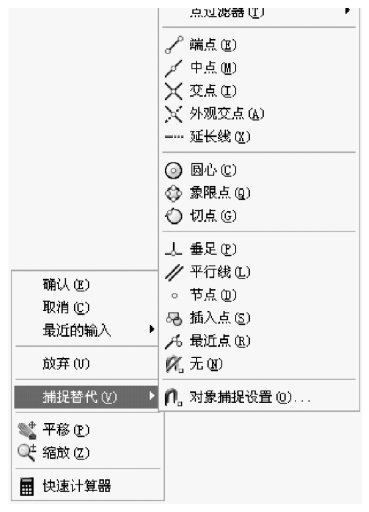
Task: Expand the 点过滤器 submenu arrow
Action: [x=348, y=11]
